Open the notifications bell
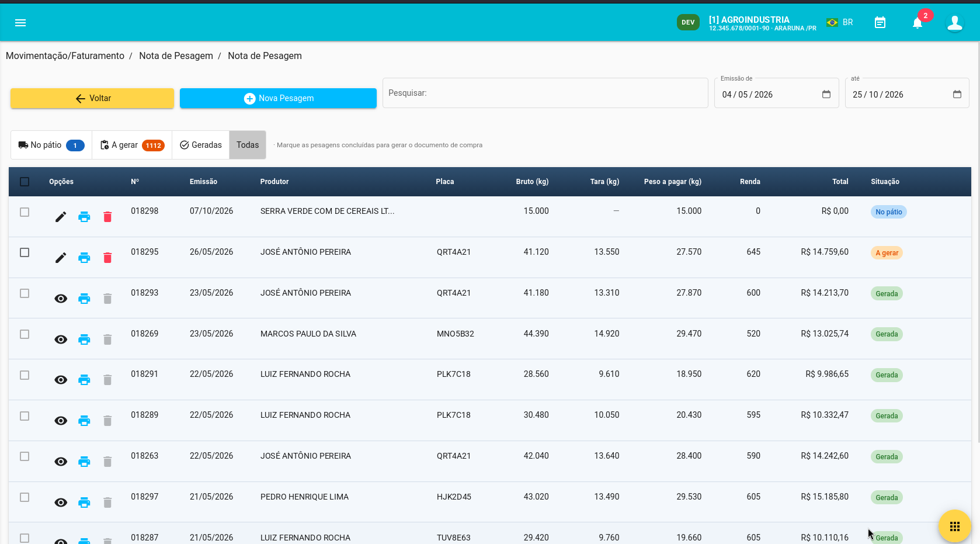The height and width of the screenshot is (544, 980). (918, 23)
